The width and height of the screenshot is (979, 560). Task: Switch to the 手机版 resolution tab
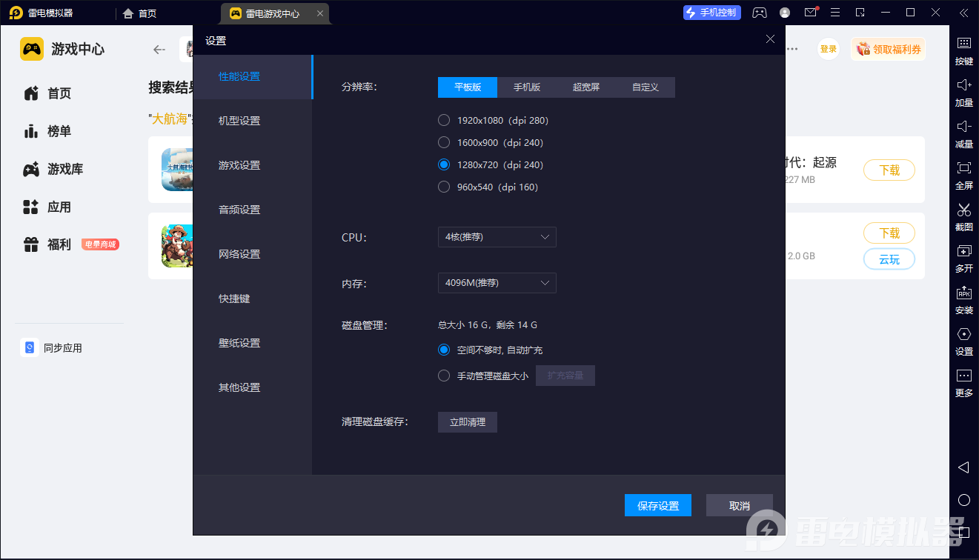(527, 87)
